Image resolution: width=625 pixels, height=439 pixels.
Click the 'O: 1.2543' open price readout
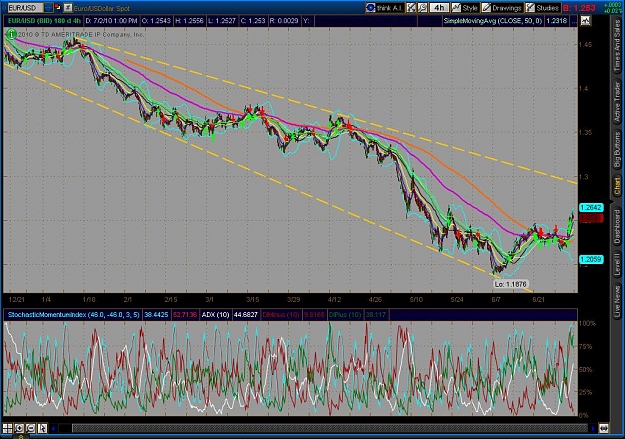[x=156, y=21]
